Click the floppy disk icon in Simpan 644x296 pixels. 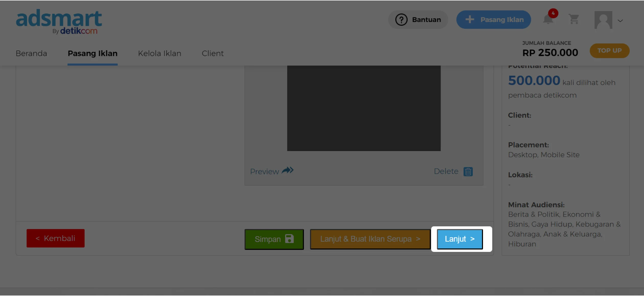pos(289,239)
